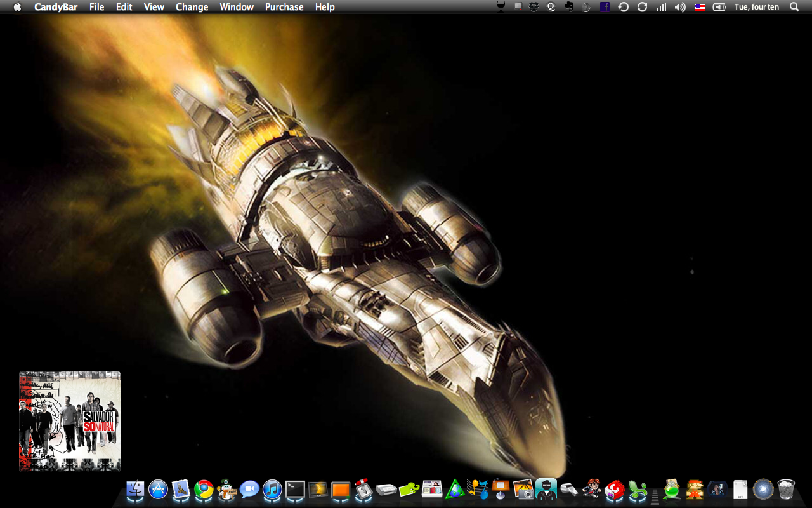The width and height of the screenshot is (812, 508).
Task: Open the snowman Adium icon in Dock
Action: [x=226, y=489]
